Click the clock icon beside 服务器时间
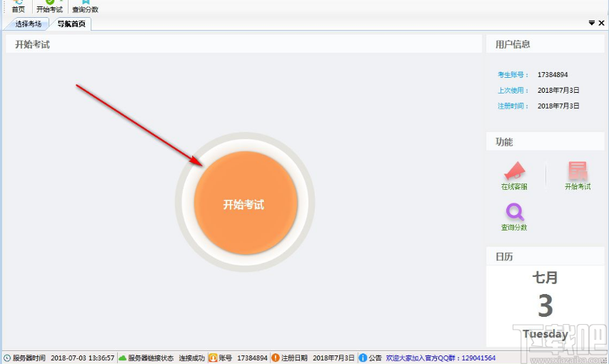609x364 pixels. click(7, 358)
